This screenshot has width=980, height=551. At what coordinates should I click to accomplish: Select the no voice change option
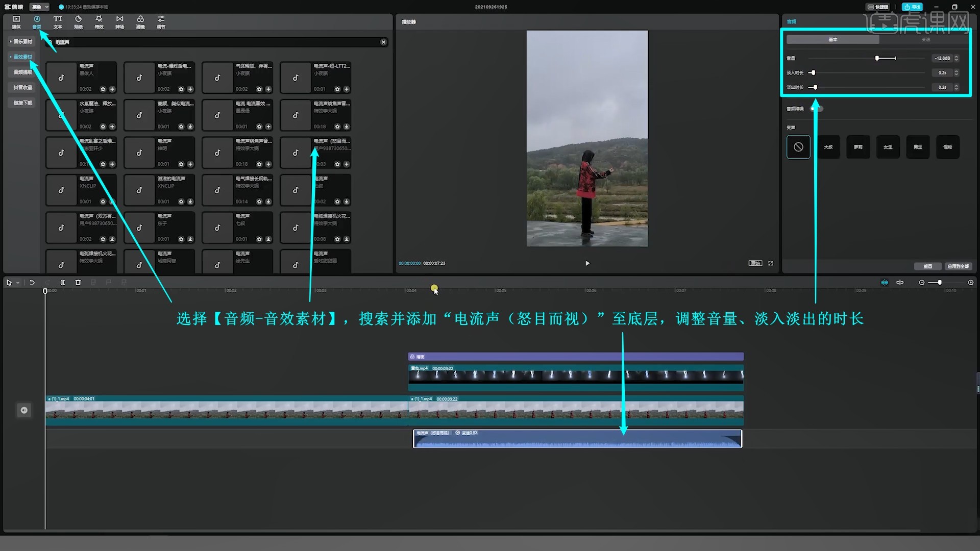click(x=798, y=147)
